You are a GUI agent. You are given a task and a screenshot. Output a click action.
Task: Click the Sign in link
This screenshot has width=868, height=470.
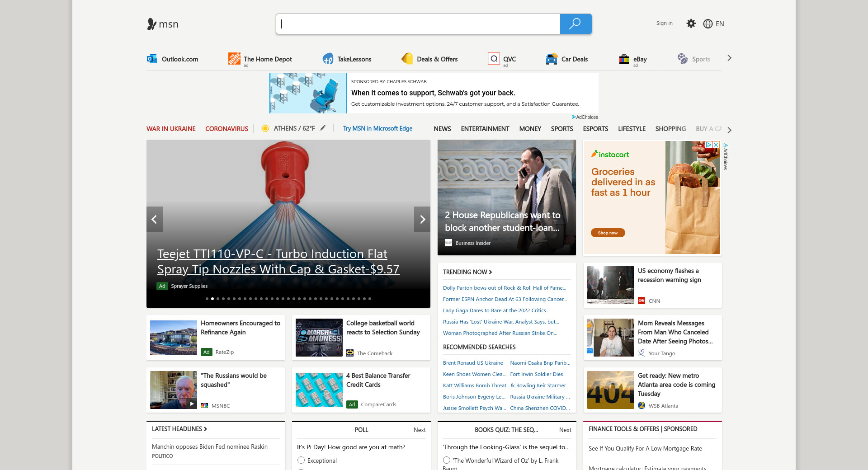click(x=664, y=23)
